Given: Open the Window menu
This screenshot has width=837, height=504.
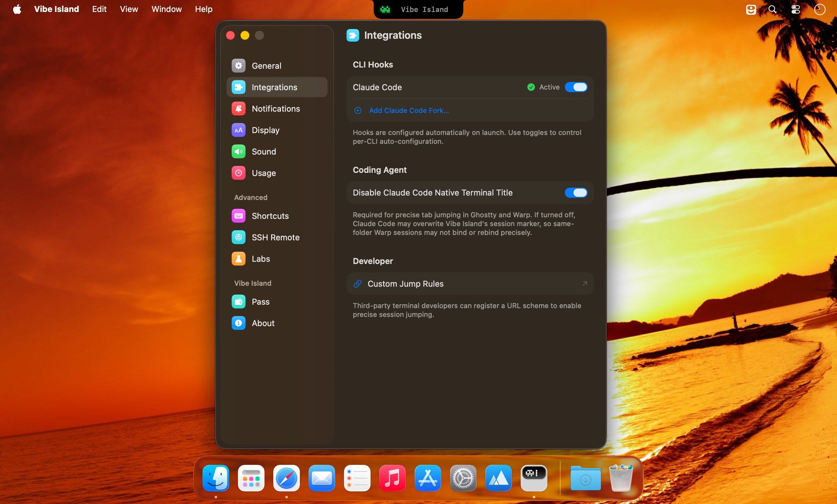Looking at the screenshot, I should pos(166,9).
